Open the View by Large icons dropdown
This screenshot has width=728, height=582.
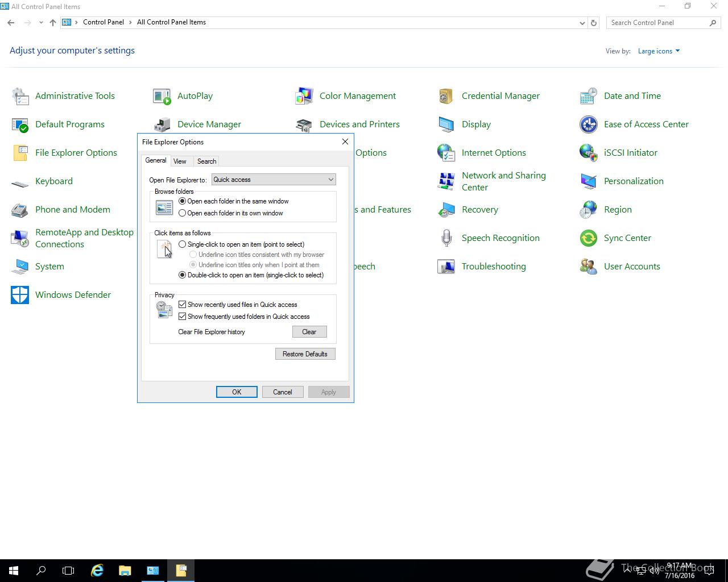click(659, 51)
